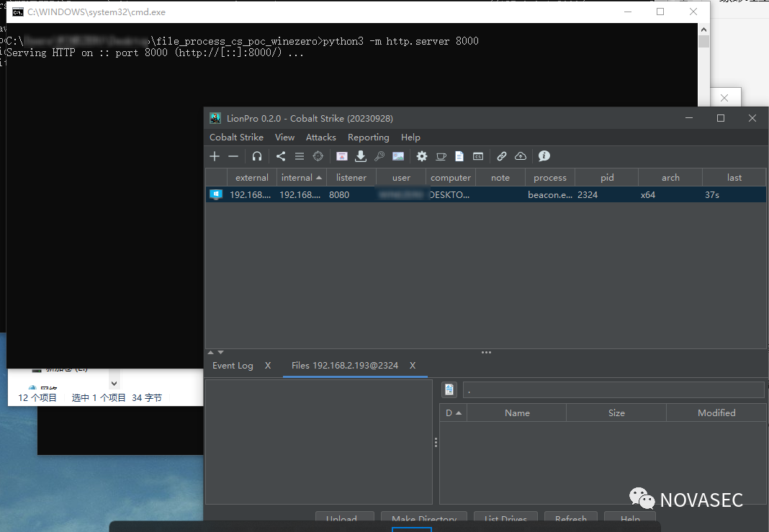This screenshot has width=769, height=532.
Task: Select pid 2324 cell in beacon row
Action: tap(606, 194)
